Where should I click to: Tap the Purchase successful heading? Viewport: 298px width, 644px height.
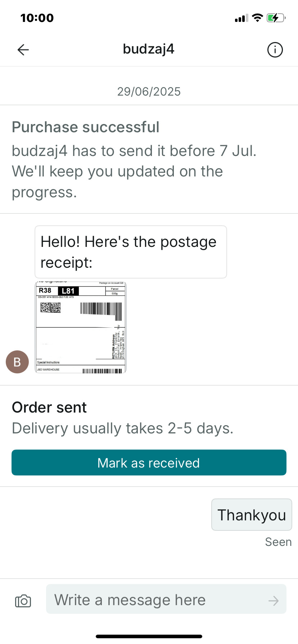tap(86, 127)
